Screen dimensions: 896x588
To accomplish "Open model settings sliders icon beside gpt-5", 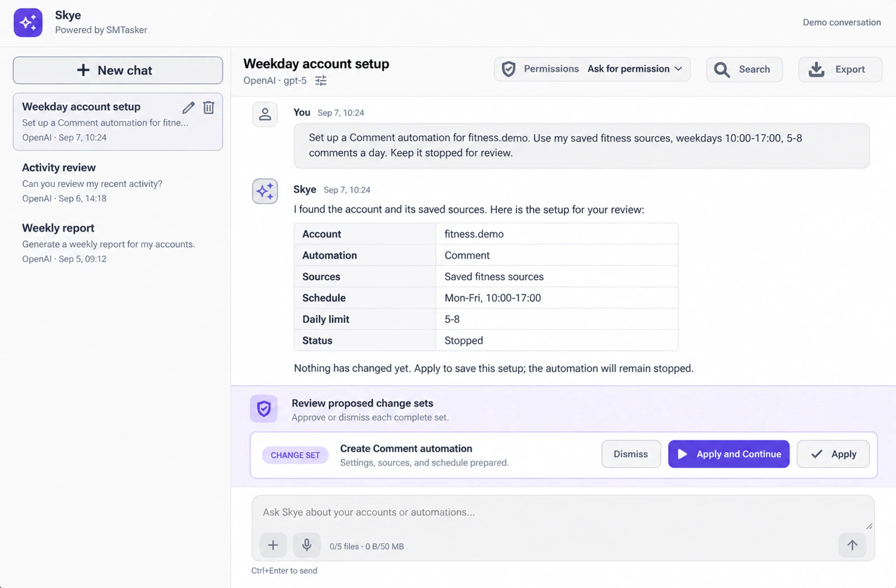I will (321, 81).
